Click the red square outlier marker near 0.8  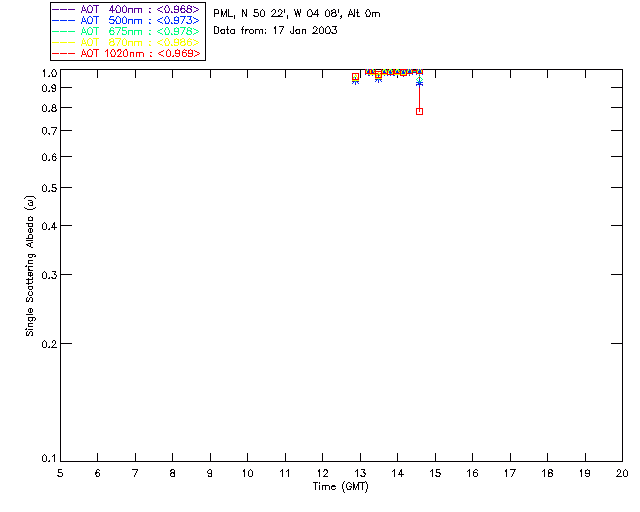click(x=419, y=111)
